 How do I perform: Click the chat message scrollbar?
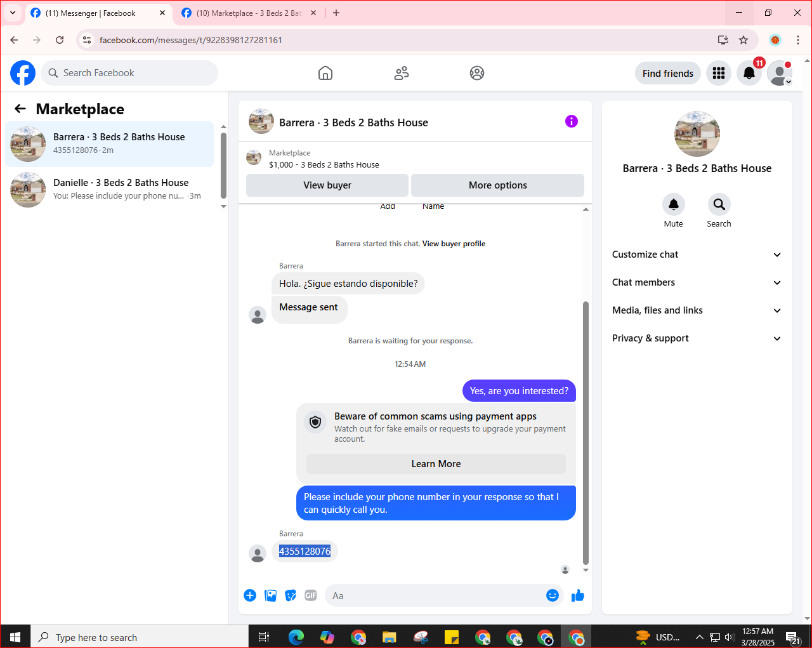tap(586, 433)
